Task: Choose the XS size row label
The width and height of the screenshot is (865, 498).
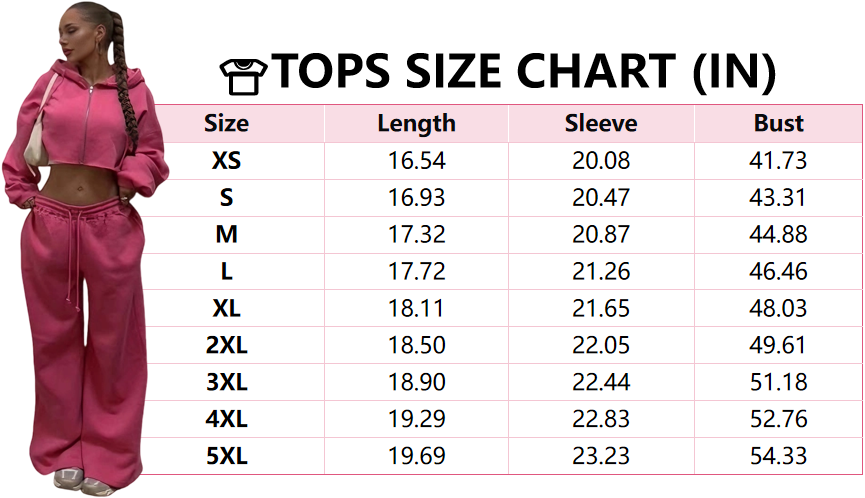Action: point(226,161)
